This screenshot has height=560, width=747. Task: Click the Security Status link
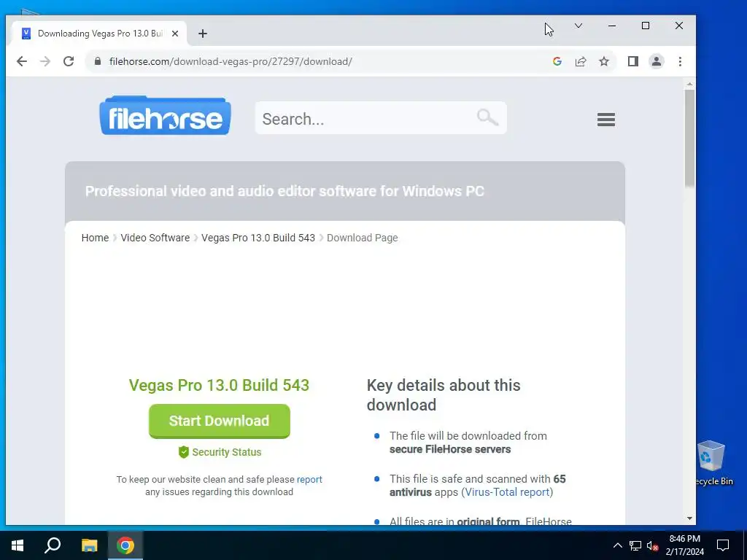226,452
